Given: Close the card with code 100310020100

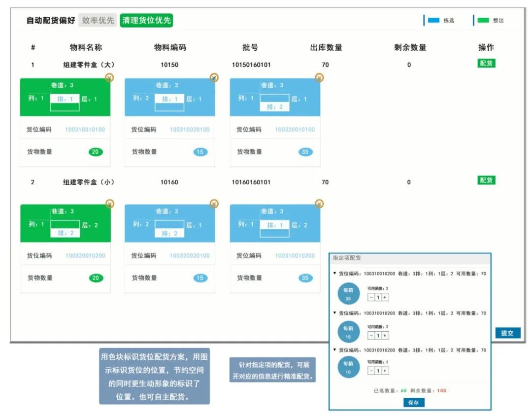Looking at the screenshot, I should tap(214, 77).
